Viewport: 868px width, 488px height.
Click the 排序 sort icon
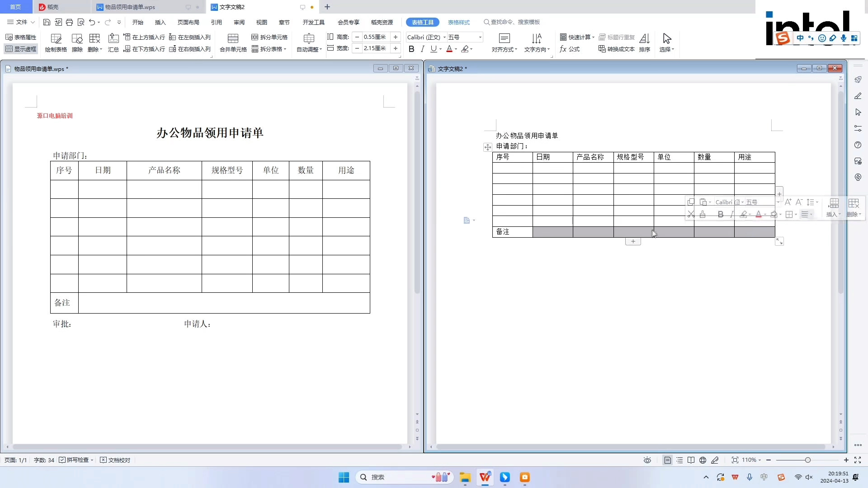coord(644,43)
